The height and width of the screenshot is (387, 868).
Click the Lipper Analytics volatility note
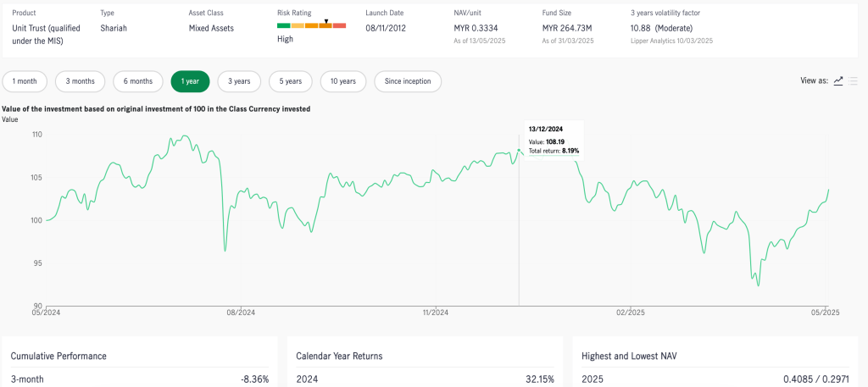click(671, 41)
